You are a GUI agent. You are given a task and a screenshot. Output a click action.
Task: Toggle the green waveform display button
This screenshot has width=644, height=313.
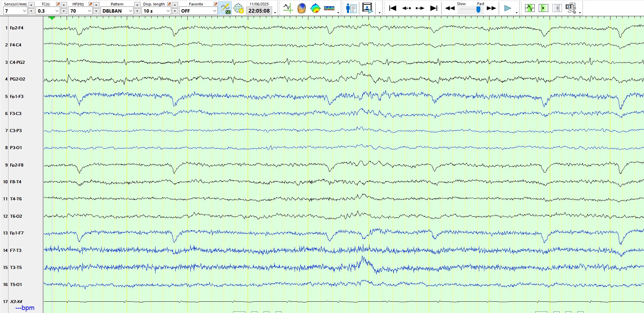[530, 8]
